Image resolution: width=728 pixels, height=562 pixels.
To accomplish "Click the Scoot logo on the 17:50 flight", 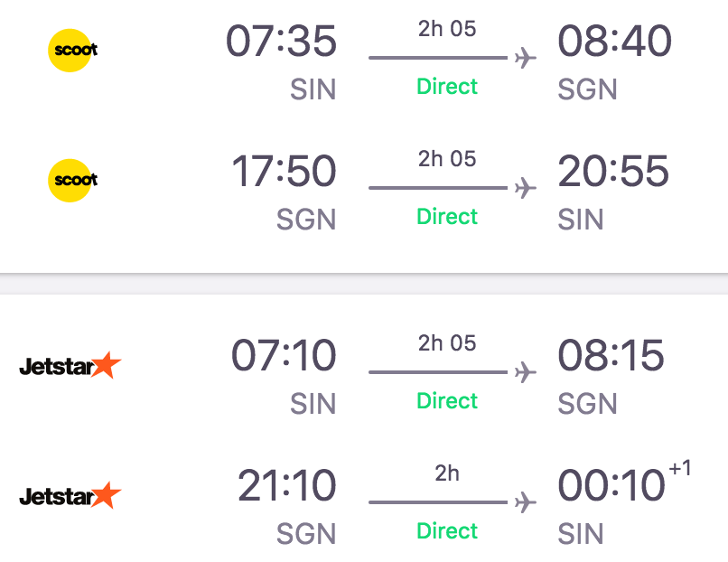I will tap(73, 180).
